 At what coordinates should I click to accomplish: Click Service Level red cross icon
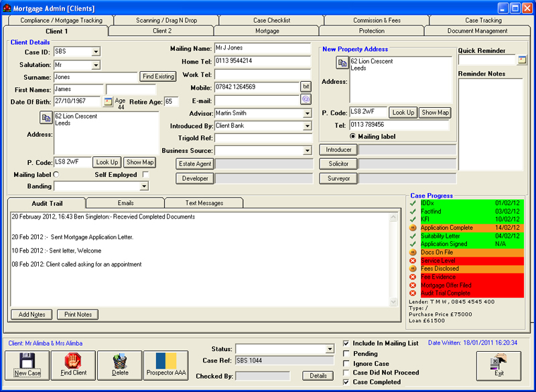click(413, 261)
